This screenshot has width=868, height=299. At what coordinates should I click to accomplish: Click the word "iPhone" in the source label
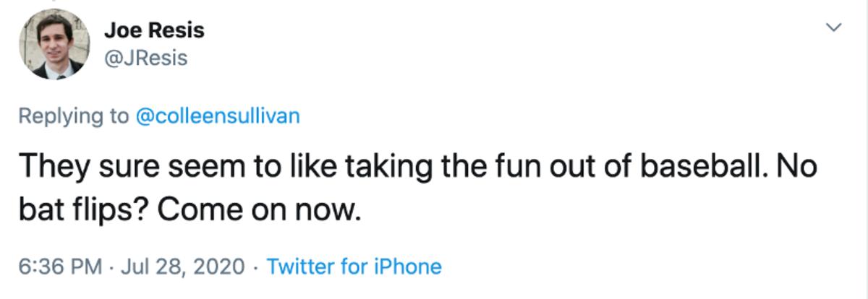[408, 266]
